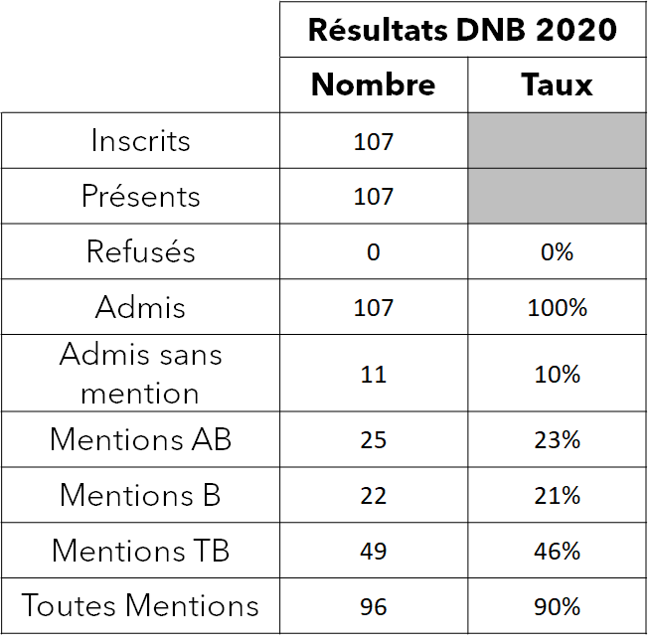This screenshot has height=644, width=648.
Task: Click the grey Taux cell for Inscrits
Action: (557, 140)
